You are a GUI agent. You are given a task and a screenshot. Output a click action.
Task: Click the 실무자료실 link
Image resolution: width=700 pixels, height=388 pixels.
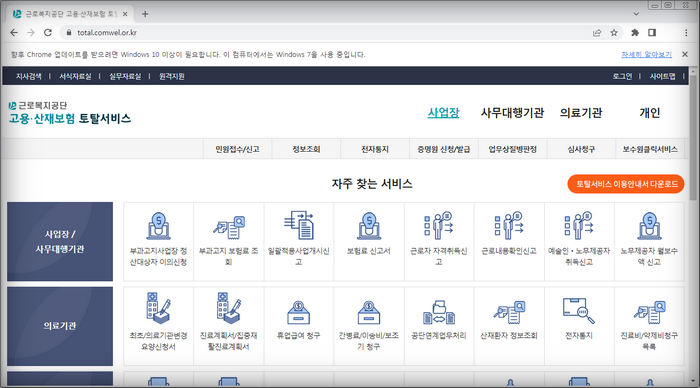tap(125, 76)
